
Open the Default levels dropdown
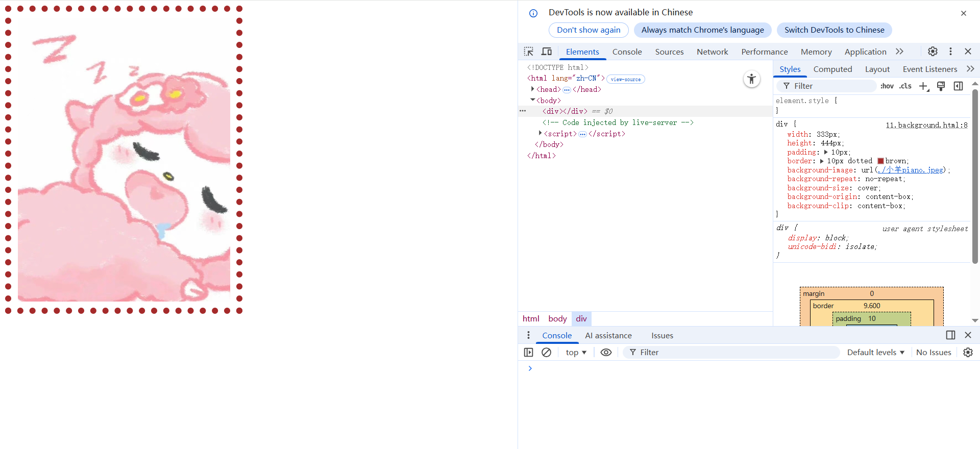click(x=875, y=353)
